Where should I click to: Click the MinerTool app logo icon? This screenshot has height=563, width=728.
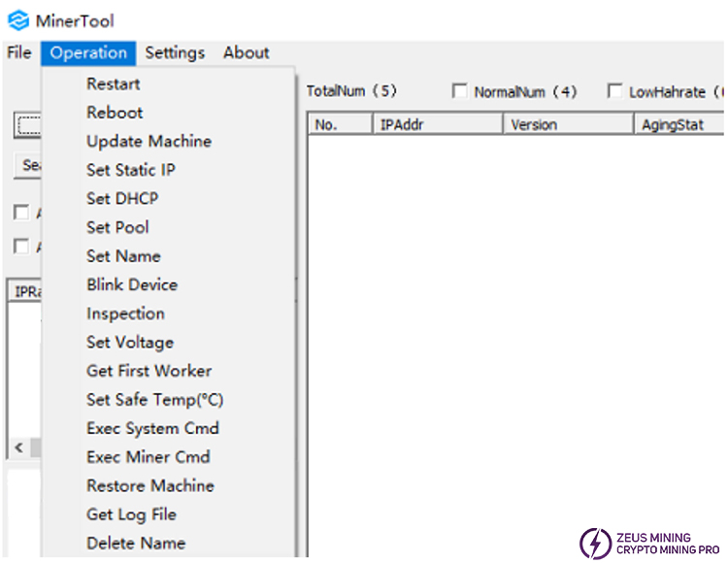(x=17, y=19)
